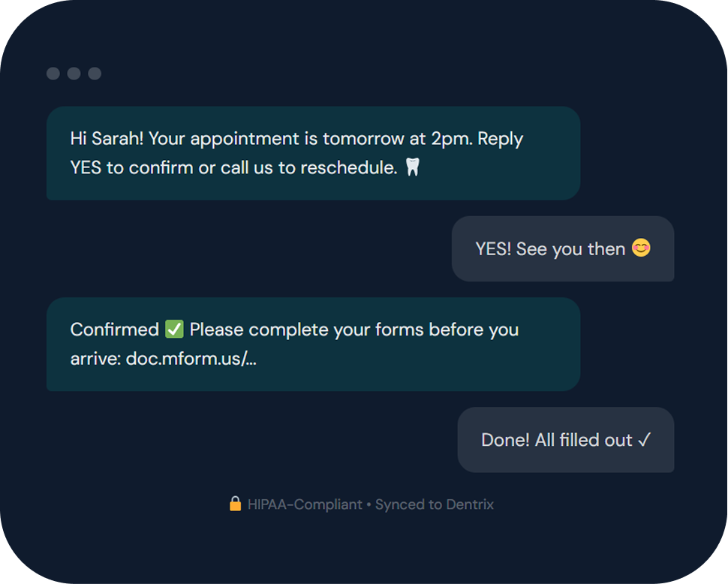Click the word Confirmed in the third message

tap(114, 330)
